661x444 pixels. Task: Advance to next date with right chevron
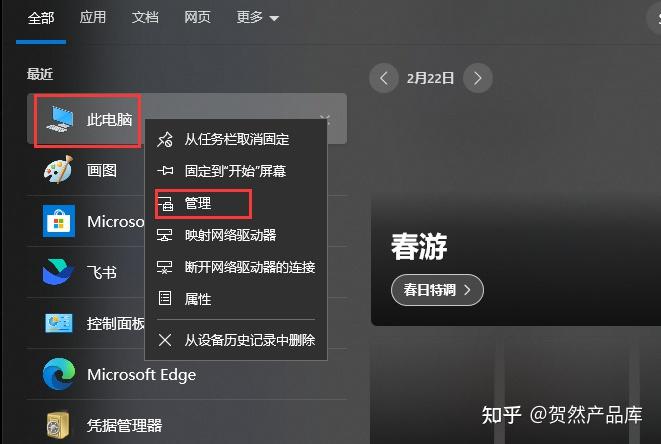coord(477,78)
